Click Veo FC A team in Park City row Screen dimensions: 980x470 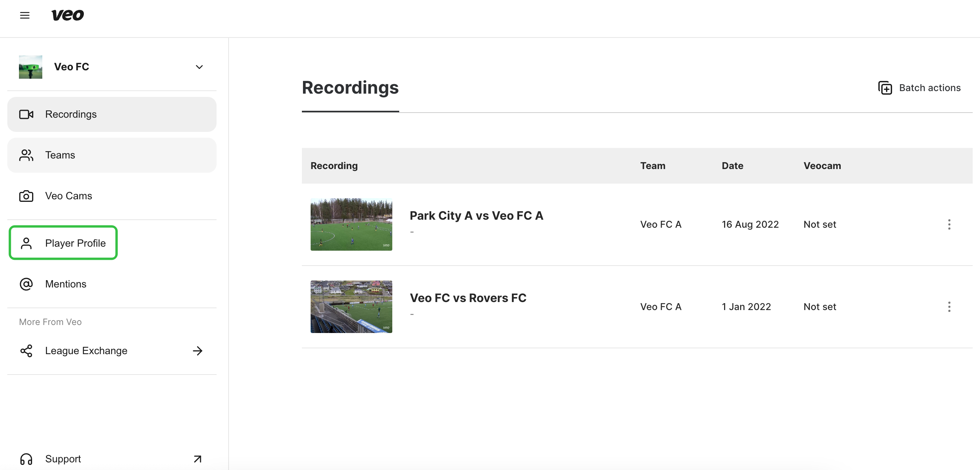660,224
